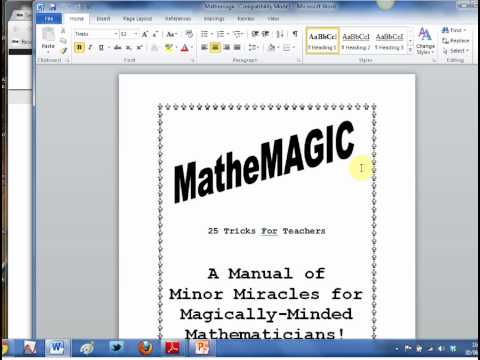Select Justify alignment
This screenshot has width=480, height=360.
(x=237, y=47)
